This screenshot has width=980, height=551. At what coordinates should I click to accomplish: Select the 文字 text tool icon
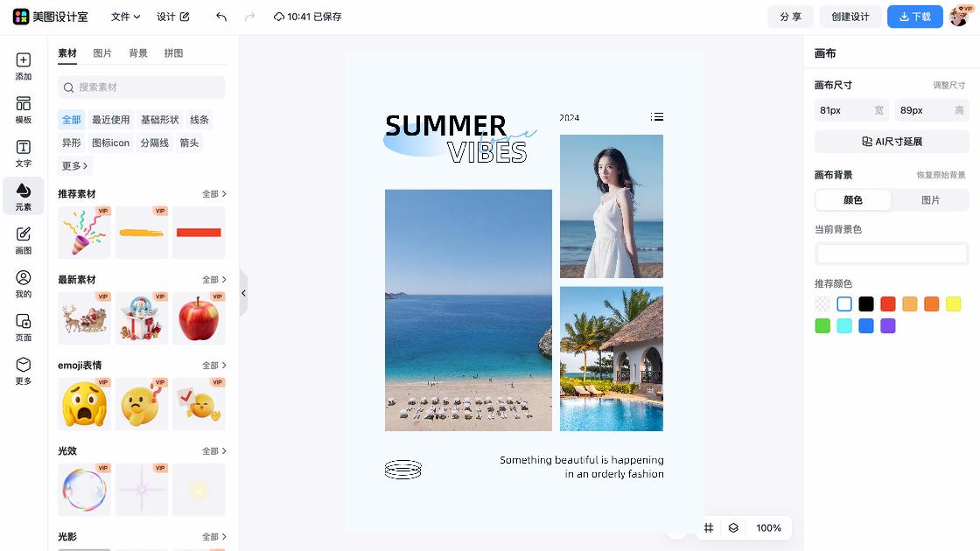coord(23,153)
